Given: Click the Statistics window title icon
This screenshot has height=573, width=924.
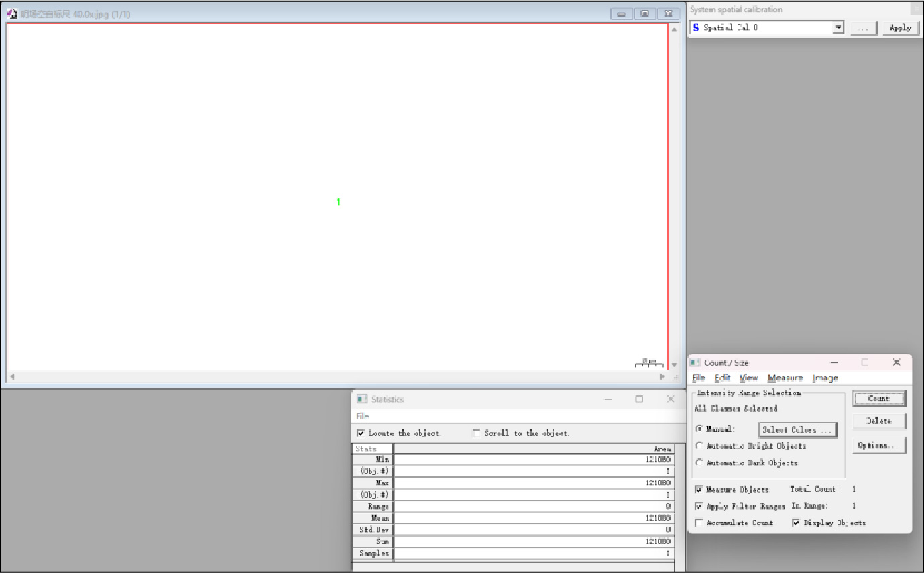Looking at the screenshot, I should 362,399.
